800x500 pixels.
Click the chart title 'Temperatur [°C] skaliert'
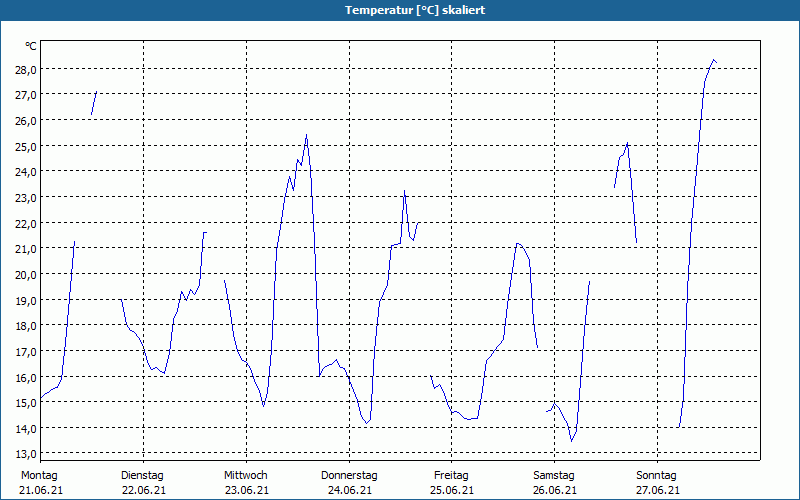pos(415,10)
